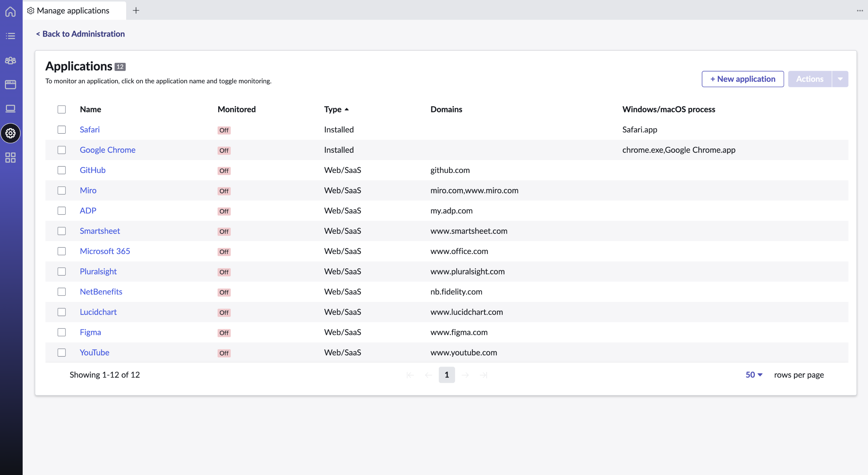Click the Off badge in GitHub row
The height and width of the screenshot is (475, 868).
(224, 171)
